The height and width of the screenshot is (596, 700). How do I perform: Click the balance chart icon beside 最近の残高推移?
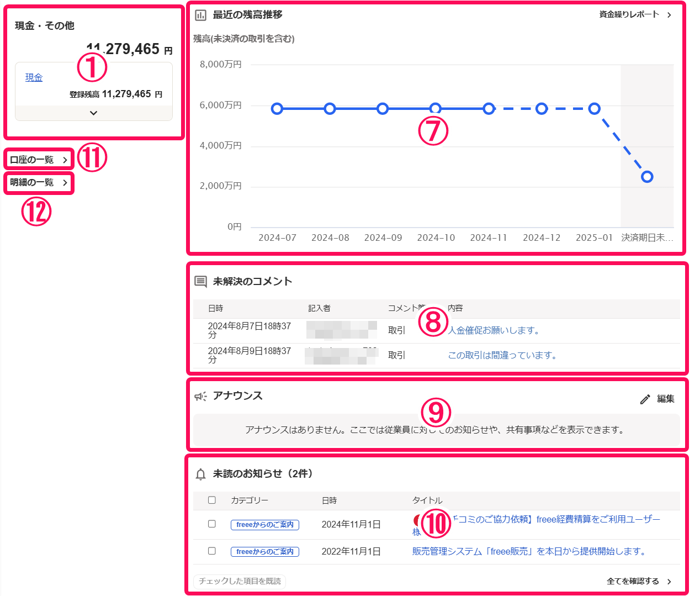(201, 15)
